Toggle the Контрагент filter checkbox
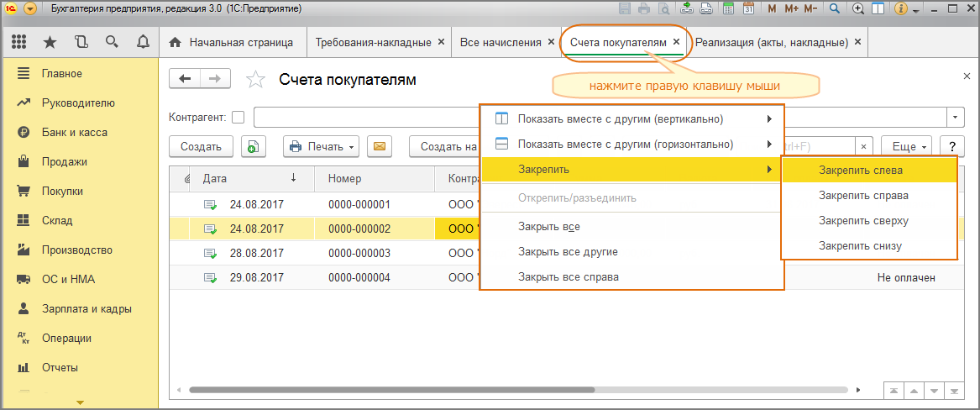Screen dimensions: 980x410 (x=238, y=118)
